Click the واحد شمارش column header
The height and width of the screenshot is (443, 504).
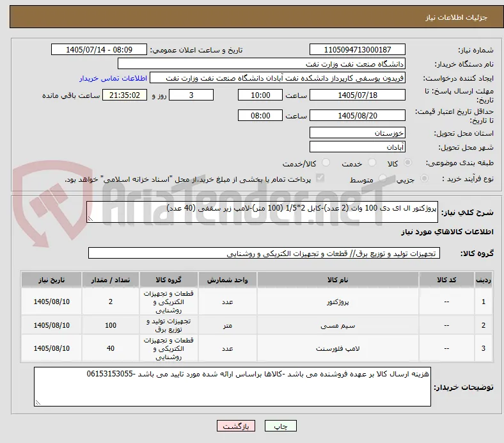tap(227, 280)
